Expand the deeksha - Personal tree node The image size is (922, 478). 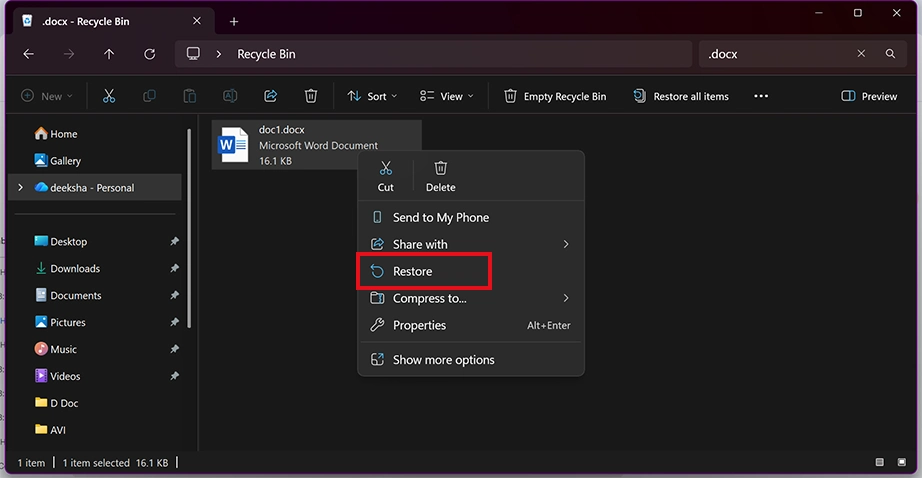pyautogui.click(x=21, y=188)
